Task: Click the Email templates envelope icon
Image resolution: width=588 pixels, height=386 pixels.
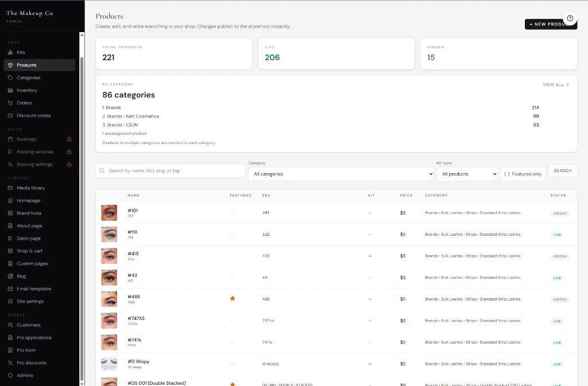Action: coord(10,289)
